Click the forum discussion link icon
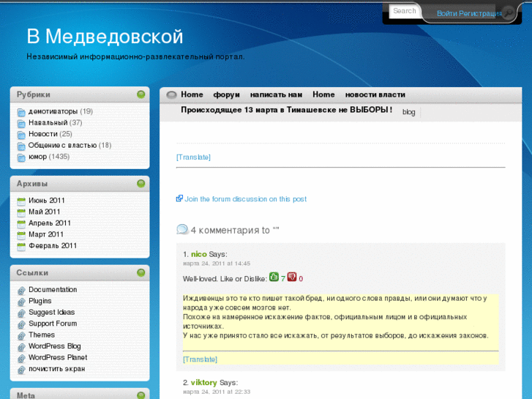This screenshot has height=399, width=532. point(179,198)
